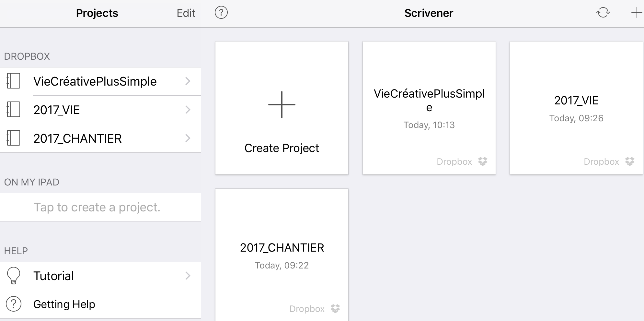Expand the 2017_VIE row chevron
Viewport: 644px width, 321px height.
[x=188, y=110]
